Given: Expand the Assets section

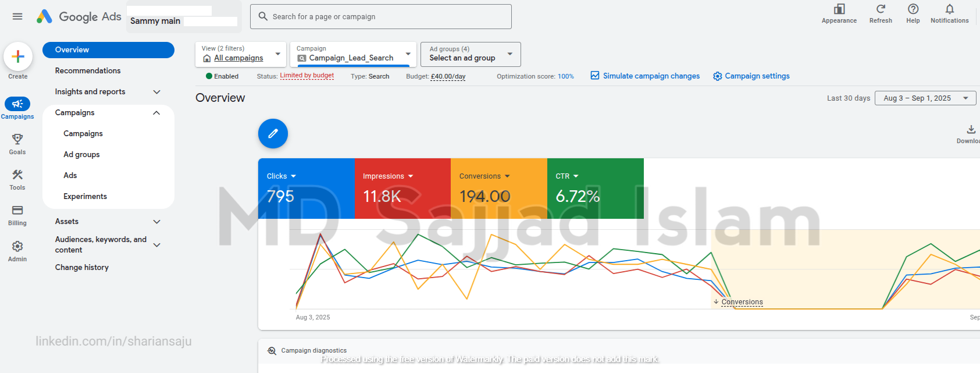Looking at the screenshot, I should (x=156, y=222).
